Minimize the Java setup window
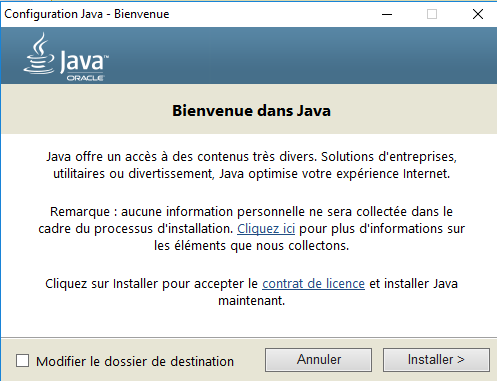 coord(387,14)
